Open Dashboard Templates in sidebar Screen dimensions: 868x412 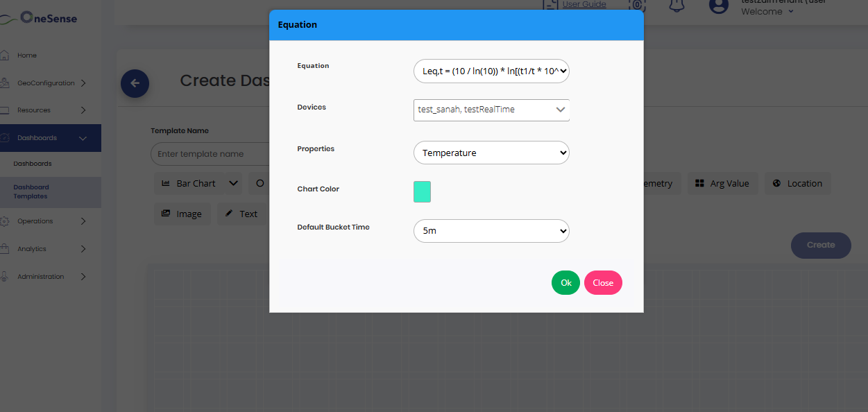[31, 191]
